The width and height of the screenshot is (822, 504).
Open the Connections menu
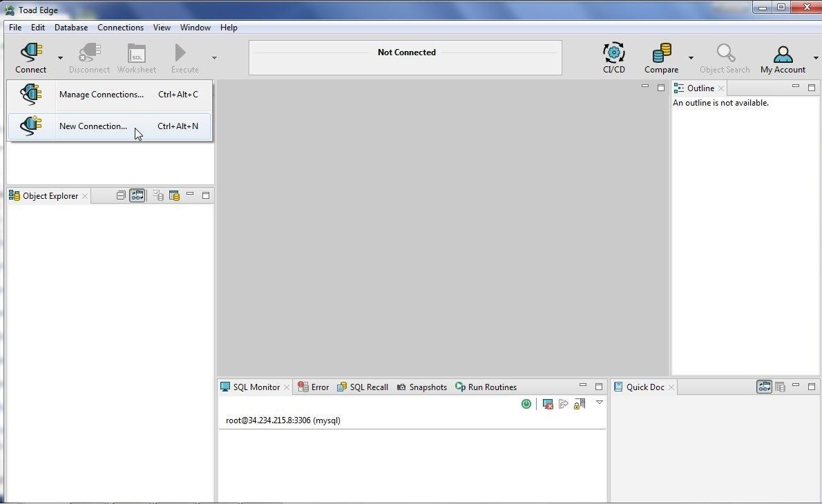[121, 27]
